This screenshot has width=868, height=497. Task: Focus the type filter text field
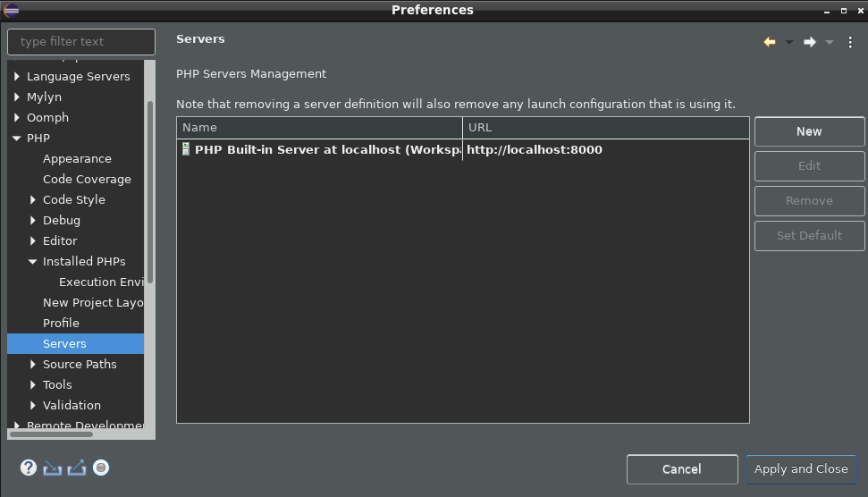tap(81, 41)
